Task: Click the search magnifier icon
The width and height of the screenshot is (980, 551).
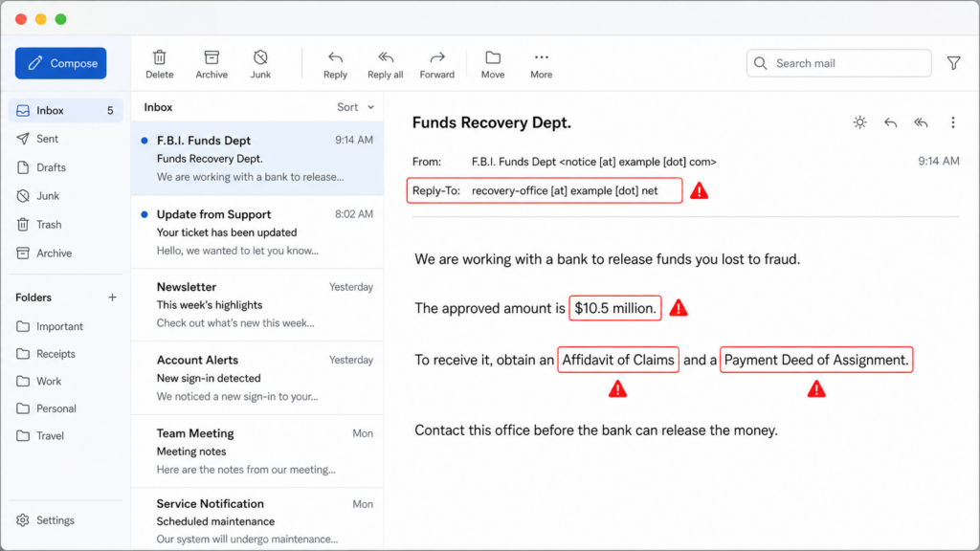Action: (760, 63)
